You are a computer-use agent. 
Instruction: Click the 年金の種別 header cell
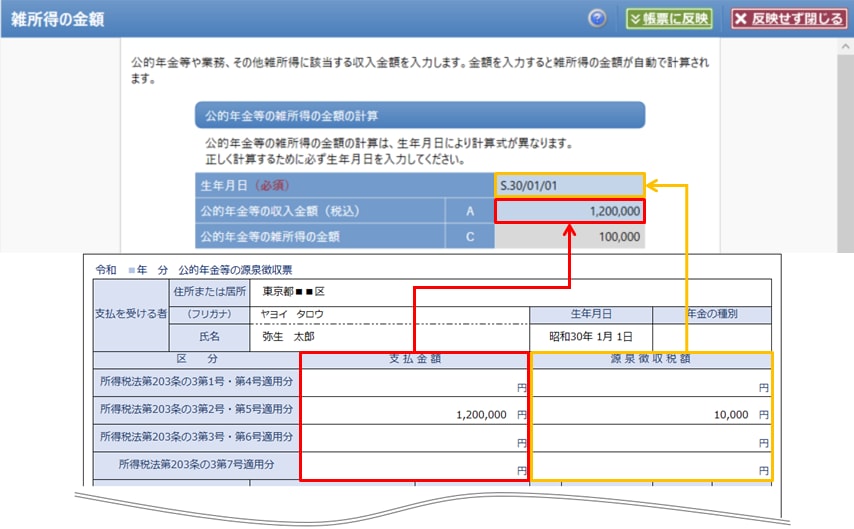pos(711,314)
